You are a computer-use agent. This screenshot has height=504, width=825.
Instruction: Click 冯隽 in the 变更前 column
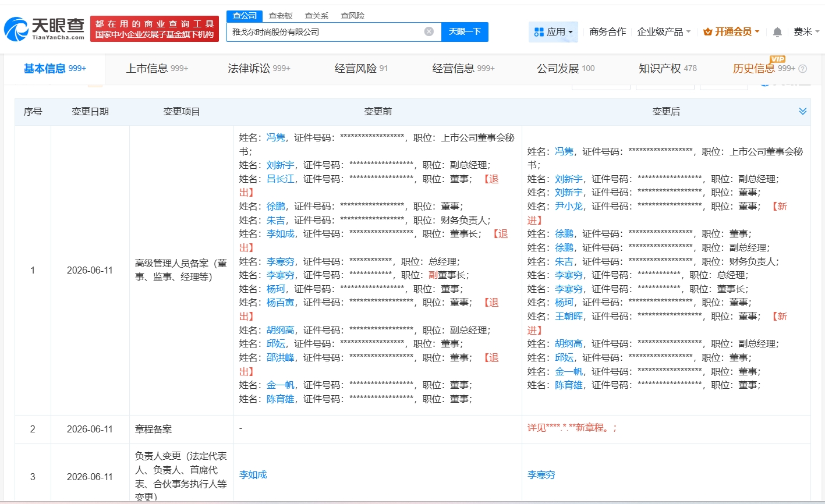click(x=276, y=137)
